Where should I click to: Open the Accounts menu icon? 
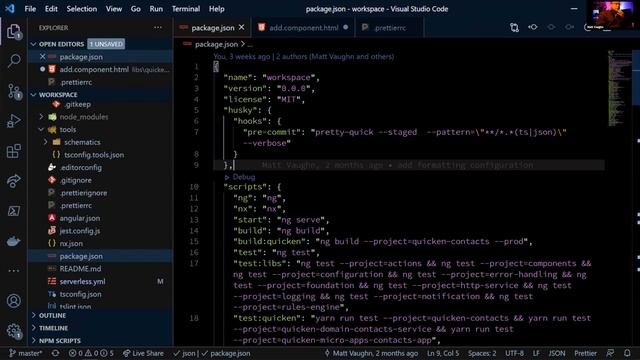pyautogui.click(x=13, y=301)
